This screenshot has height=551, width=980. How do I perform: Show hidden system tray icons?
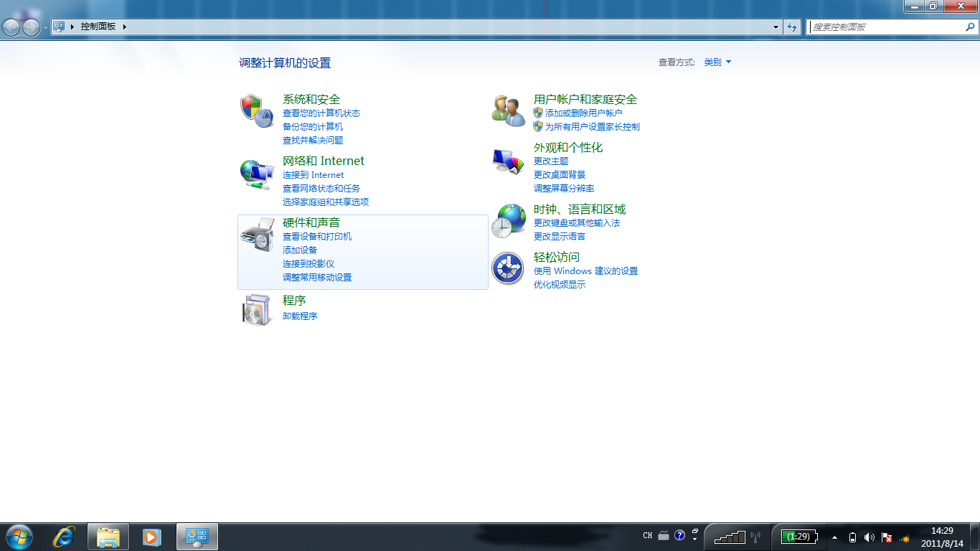pyautogui.click(x=834, y=537)
